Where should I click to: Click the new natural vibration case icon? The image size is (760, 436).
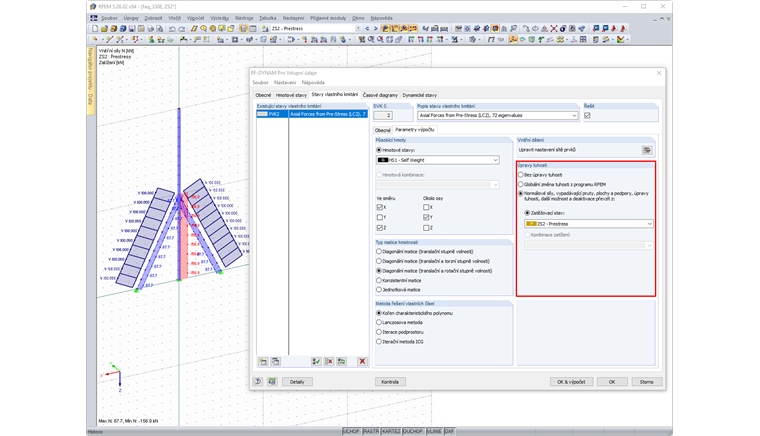pyautogui.click(x=263, y=361)
